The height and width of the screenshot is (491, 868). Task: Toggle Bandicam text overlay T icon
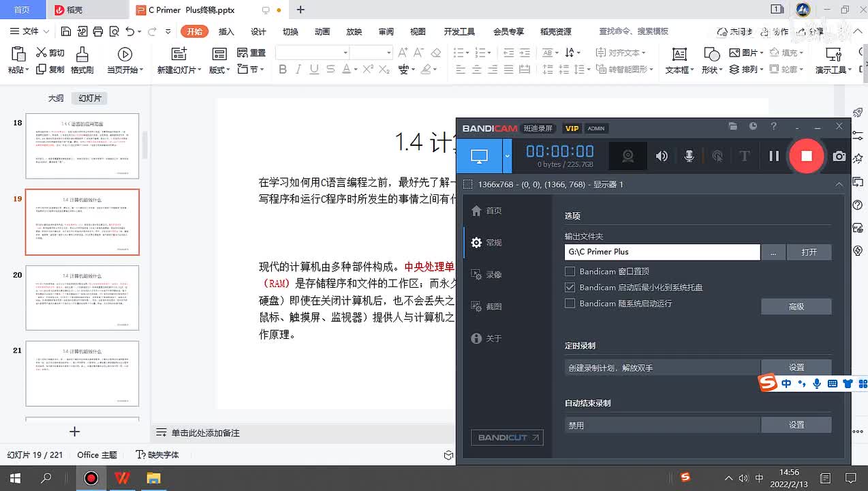click(744, 156)
